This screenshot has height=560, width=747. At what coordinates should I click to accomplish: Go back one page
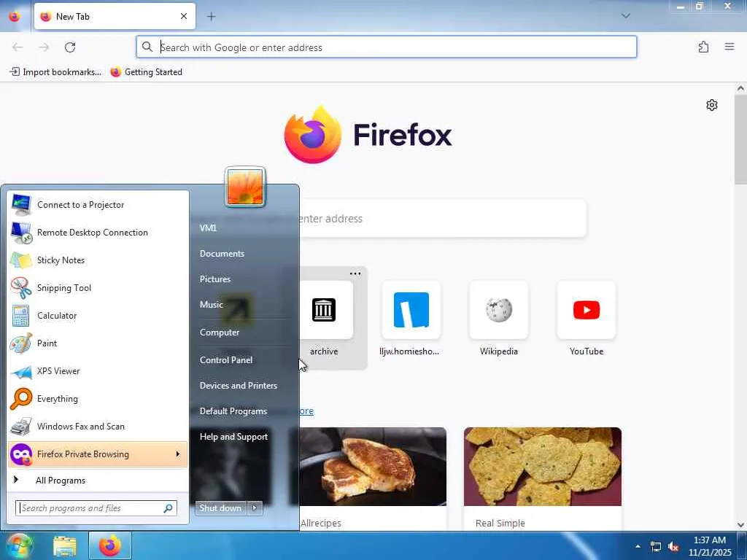pos(18,47)
